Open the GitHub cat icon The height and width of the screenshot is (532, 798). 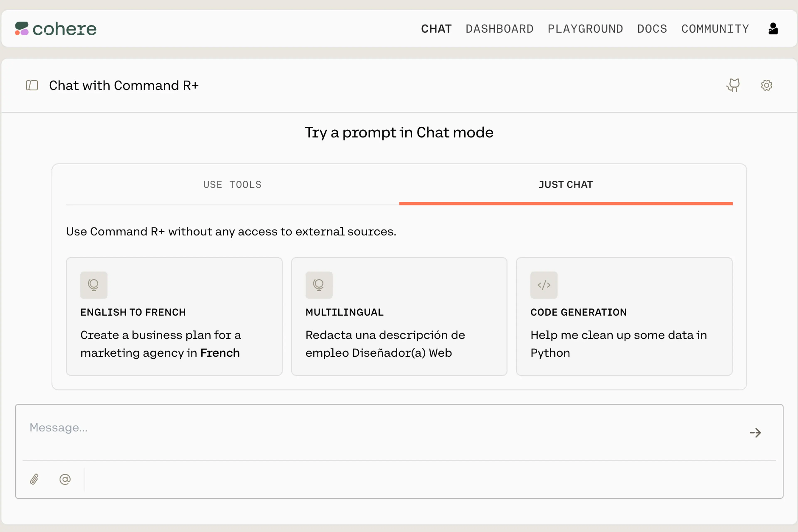click(733, 85)
